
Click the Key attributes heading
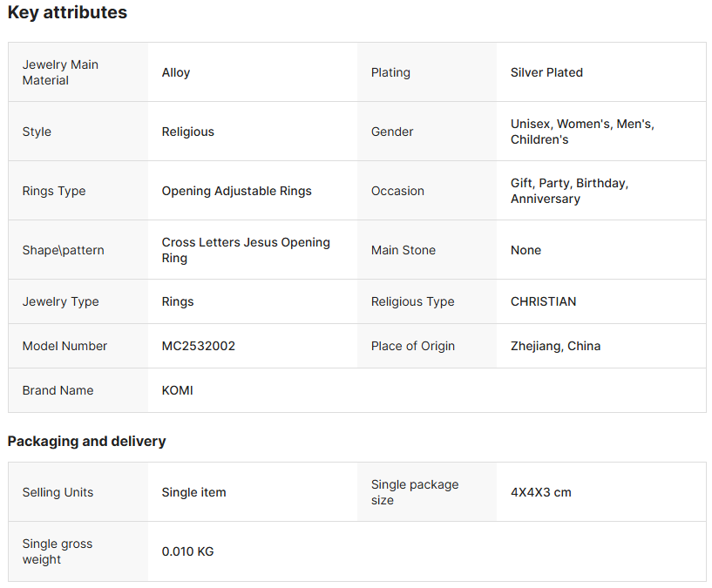[x=67, y=13]
